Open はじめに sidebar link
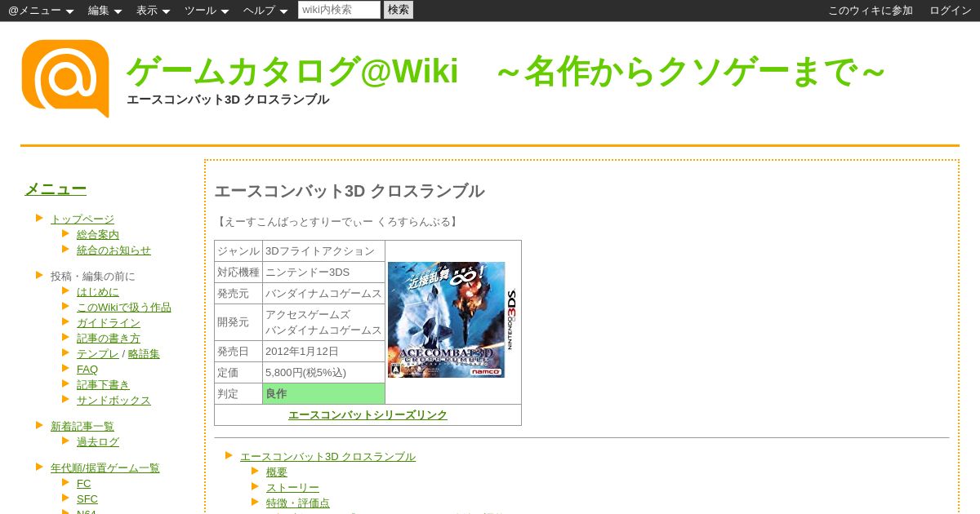Image resolution: width=980 pixels, height=514 pixels. point(98,291)
